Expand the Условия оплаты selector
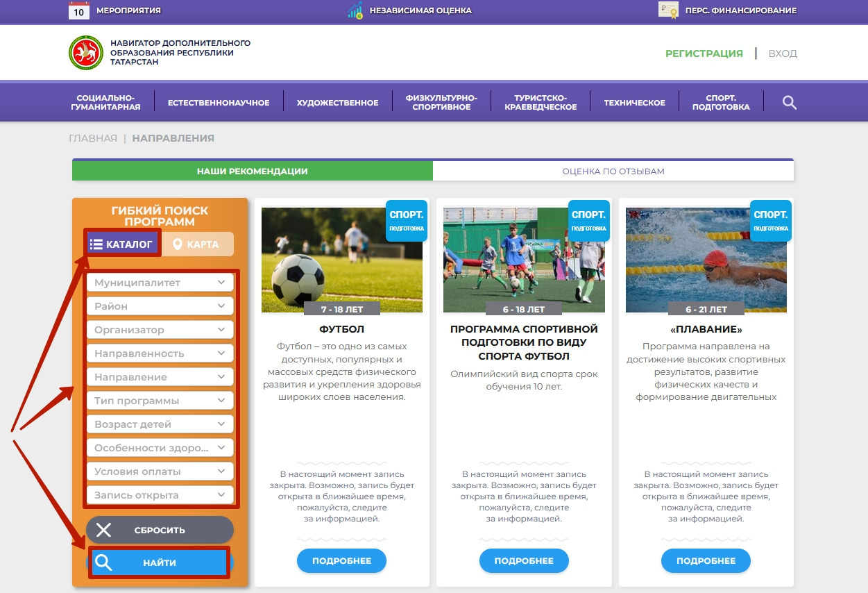Screen dimensions: 868x593 pyautogui.click(x=160, y=471)
